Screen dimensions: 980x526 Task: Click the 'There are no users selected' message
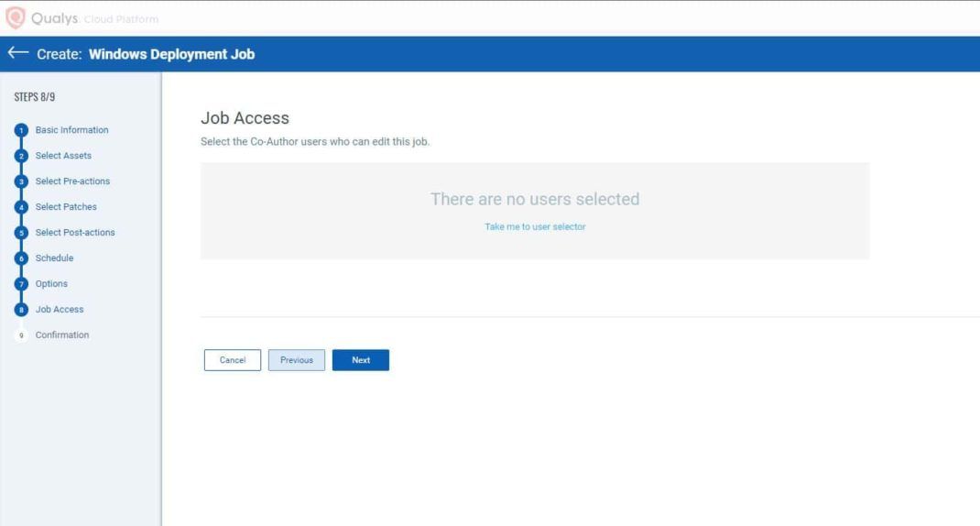click(x=535, y=199)
